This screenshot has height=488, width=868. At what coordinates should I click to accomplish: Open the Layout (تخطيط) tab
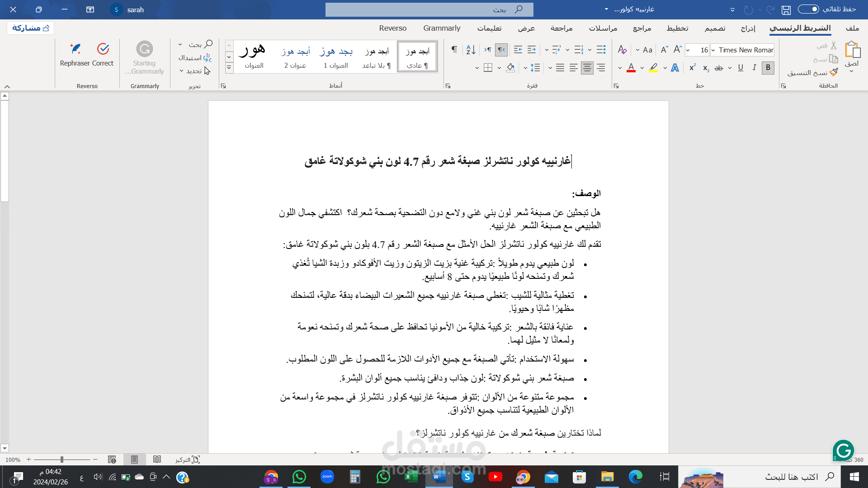677,28
